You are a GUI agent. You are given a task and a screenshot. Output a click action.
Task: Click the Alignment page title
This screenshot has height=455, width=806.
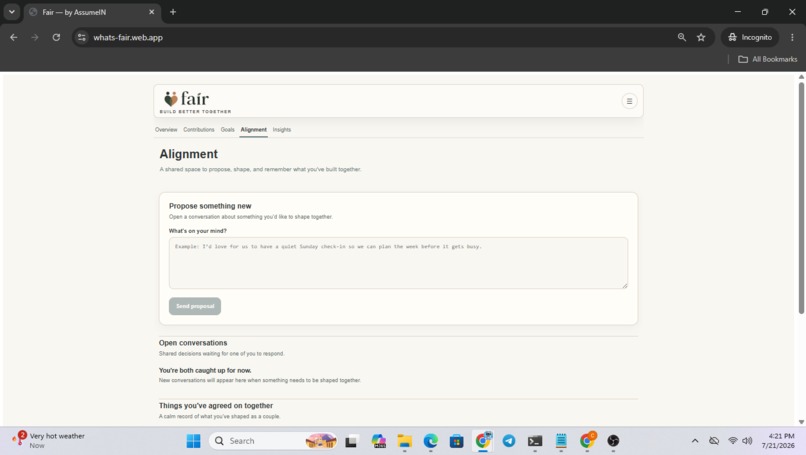[189, 154]
